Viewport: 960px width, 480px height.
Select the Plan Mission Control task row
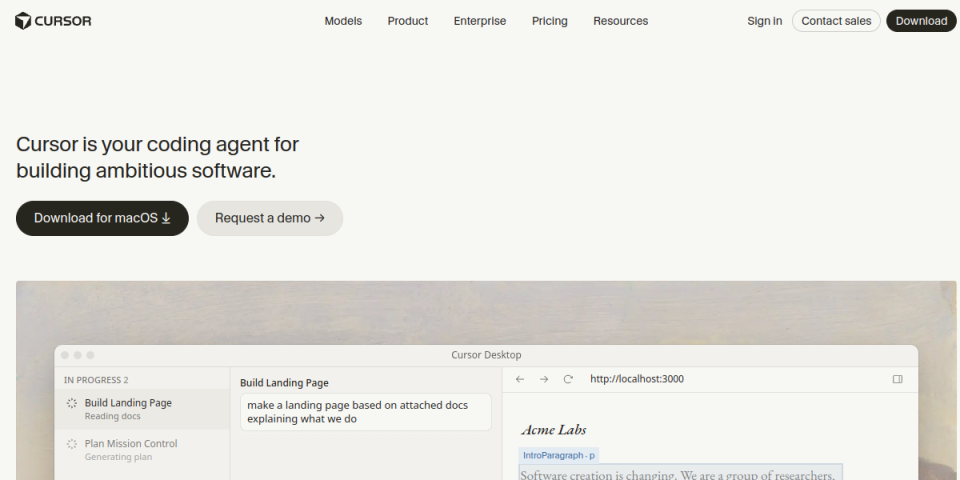[142, 449]
